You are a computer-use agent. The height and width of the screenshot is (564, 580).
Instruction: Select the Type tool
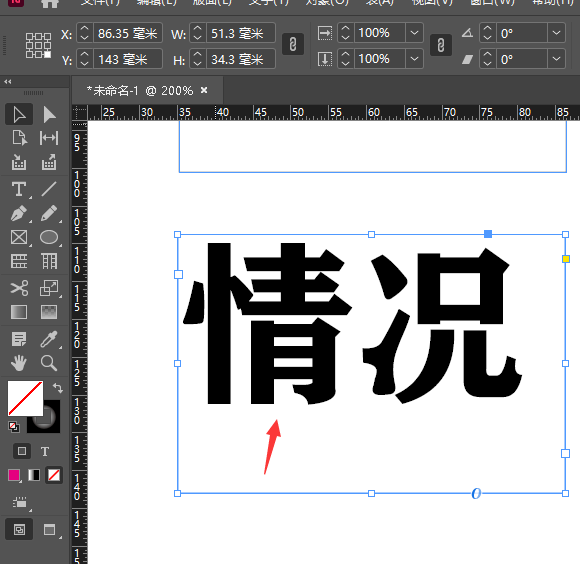(19, 189)
